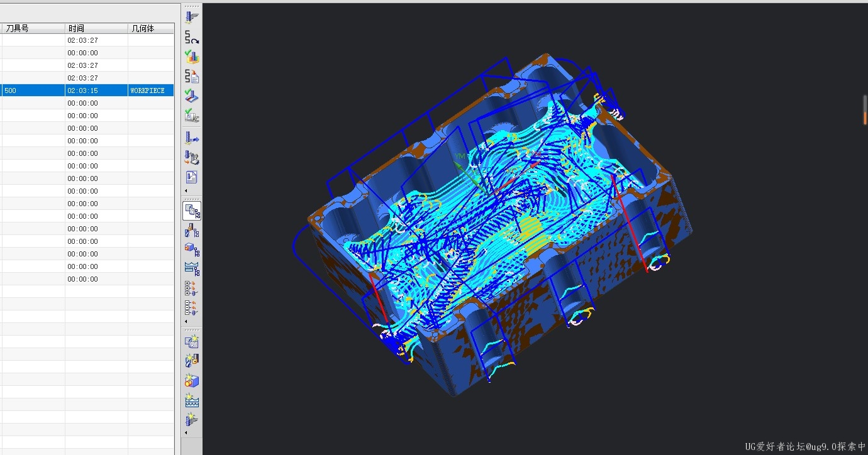The image size is (868, 455).
Task: Expand the navigator views toolbar overflow arrow
Action: (186, 322)
